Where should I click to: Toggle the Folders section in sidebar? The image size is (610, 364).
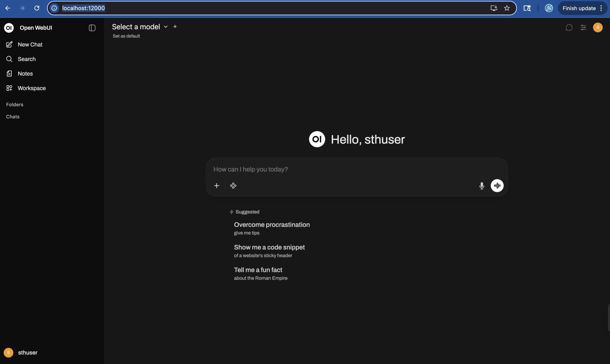15,105
